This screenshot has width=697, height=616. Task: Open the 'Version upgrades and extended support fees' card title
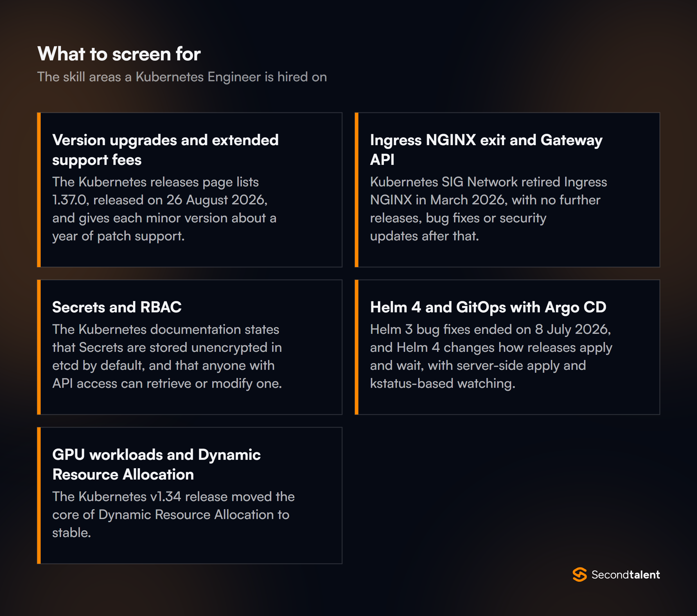click(x=165, y=150)
